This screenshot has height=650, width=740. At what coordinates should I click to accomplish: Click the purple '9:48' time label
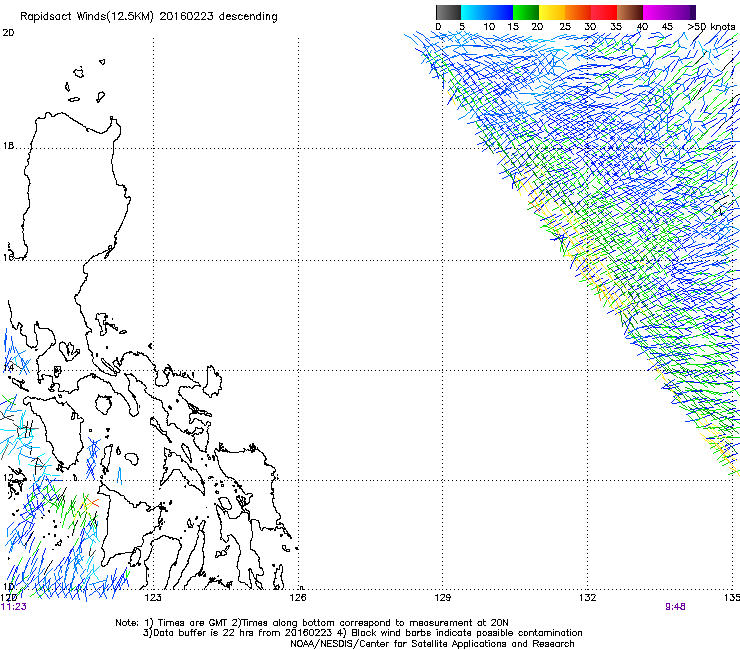[675, 607]
